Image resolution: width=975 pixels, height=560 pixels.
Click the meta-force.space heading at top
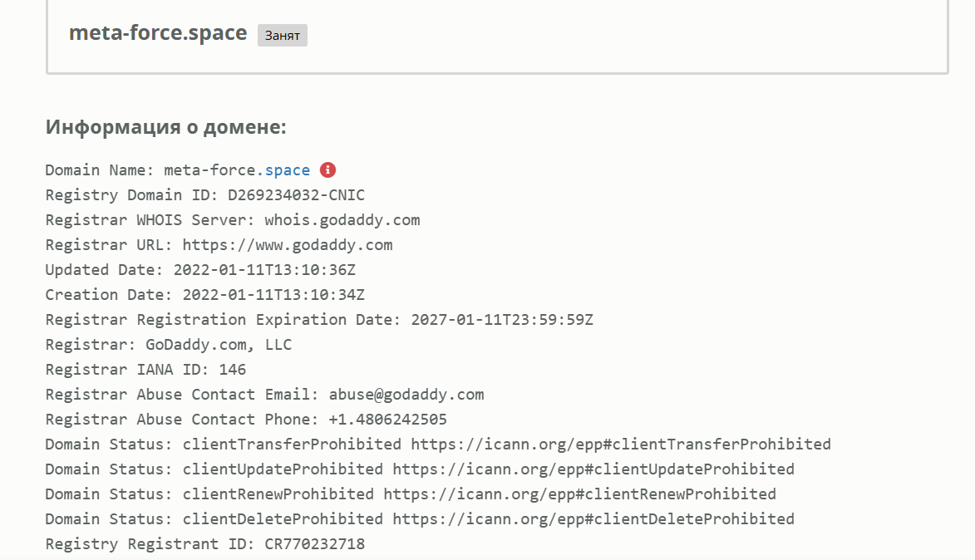(158, 33)
